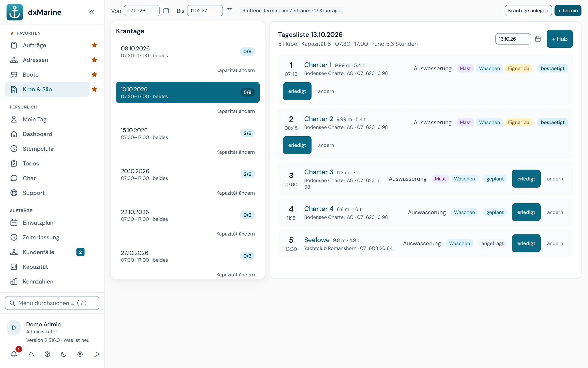Open the Adressen menu item
The image size is (588, 368).
tap(47, 60)
